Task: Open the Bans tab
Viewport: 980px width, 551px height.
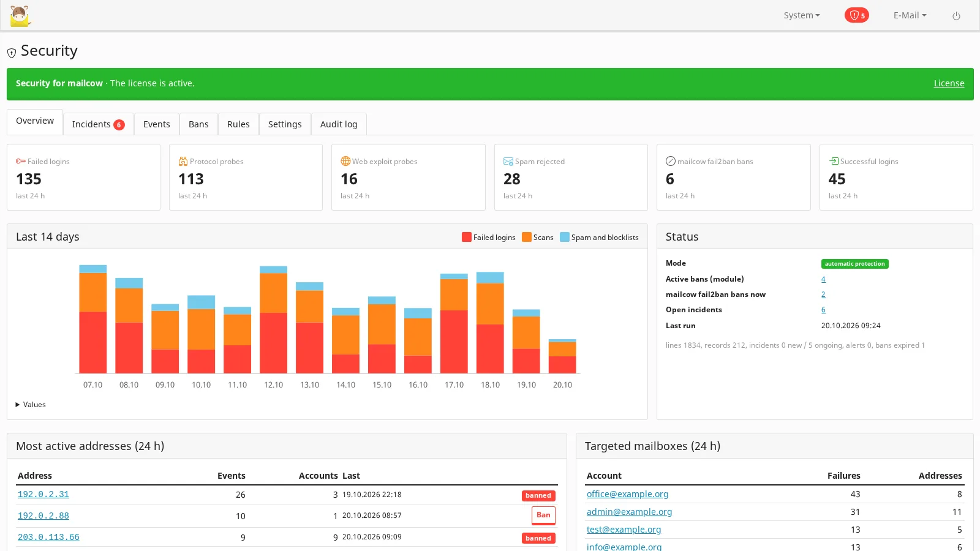Action: 198,124
